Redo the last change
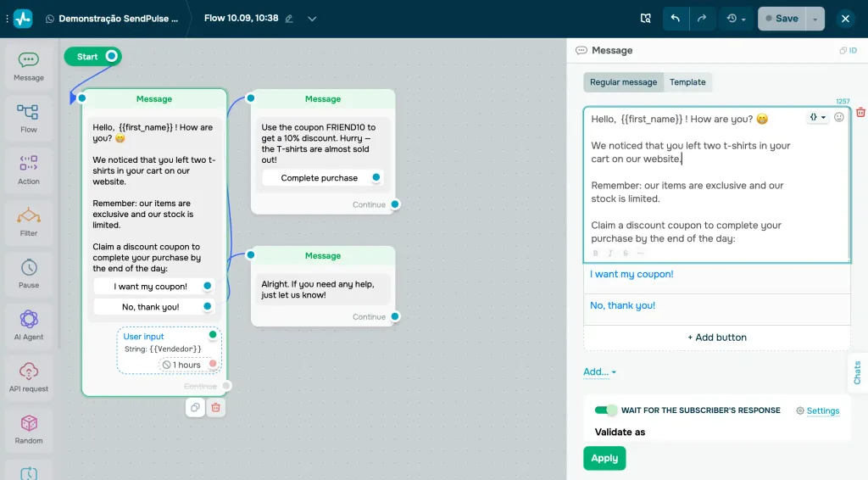 (702, 19)
